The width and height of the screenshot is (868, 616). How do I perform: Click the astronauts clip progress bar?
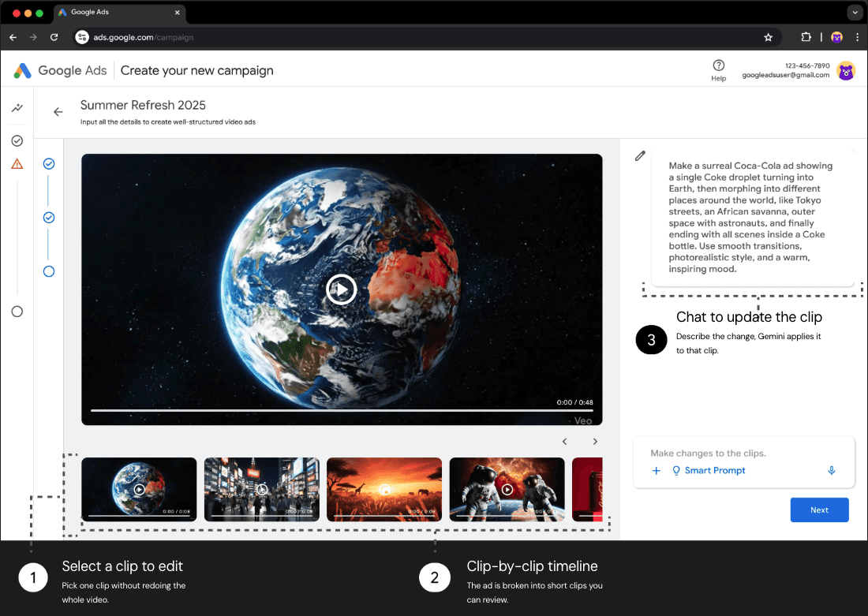tap(507, 517)
